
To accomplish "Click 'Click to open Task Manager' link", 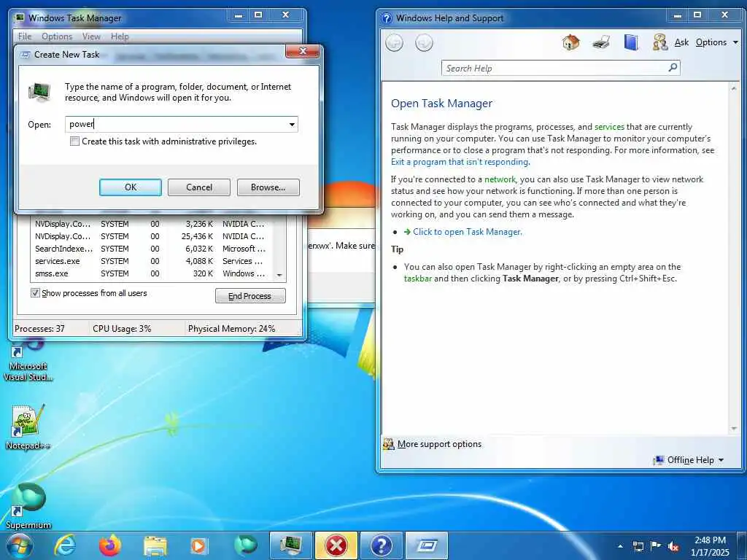I will click(467, 232).
